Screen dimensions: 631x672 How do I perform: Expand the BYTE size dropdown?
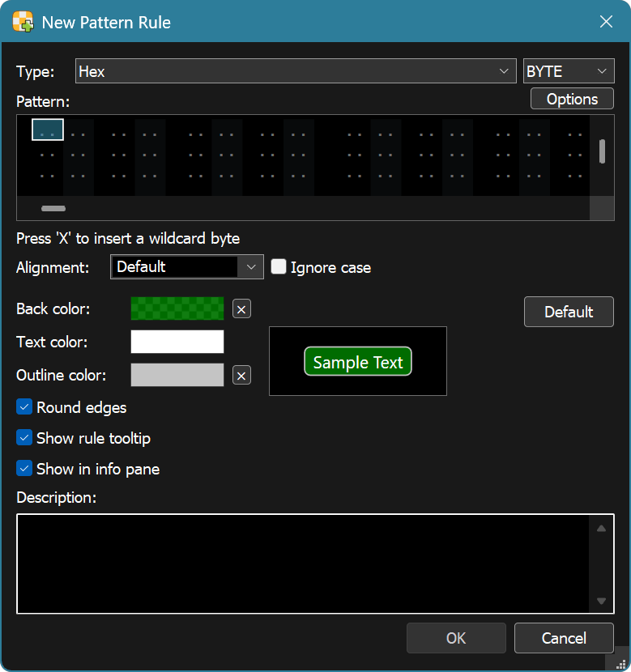click(569, 71)
